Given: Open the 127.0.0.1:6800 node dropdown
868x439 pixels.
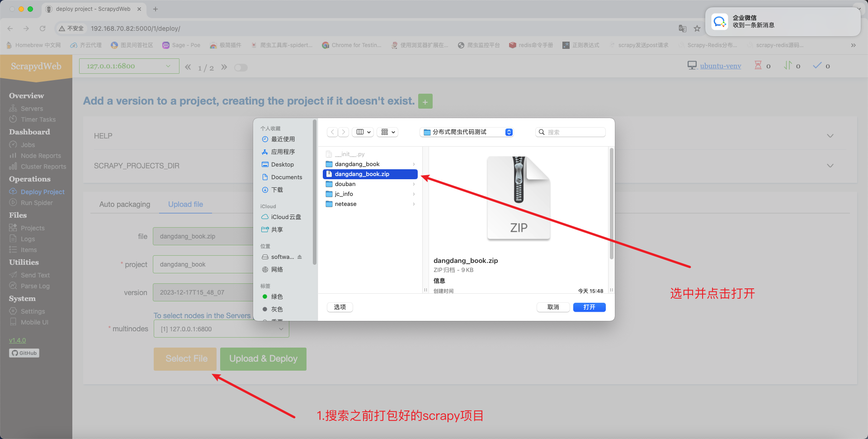Looking at the screenshot, I should point(129,66).
